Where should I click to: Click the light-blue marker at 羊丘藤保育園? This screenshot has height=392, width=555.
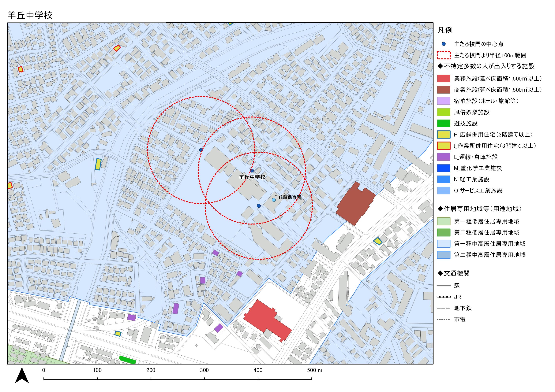[x=274, y=200]
